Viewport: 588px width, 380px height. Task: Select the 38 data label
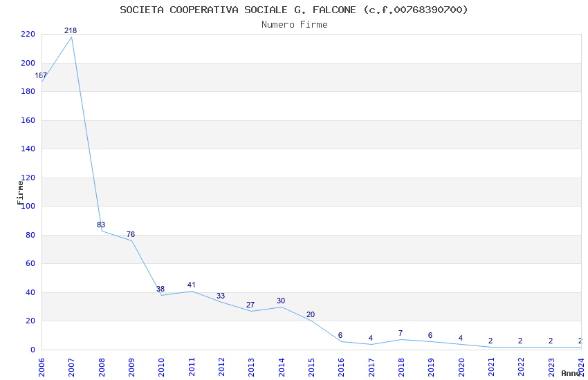tap(160, 289)
